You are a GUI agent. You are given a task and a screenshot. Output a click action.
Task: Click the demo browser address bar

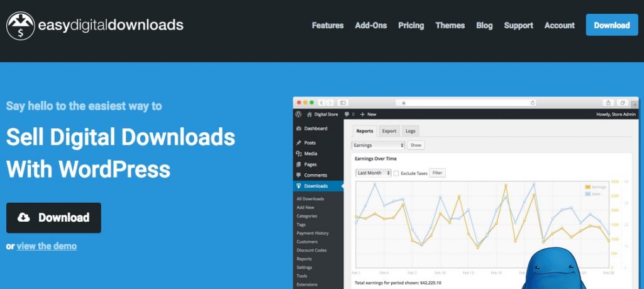click(x=467, y=103)
